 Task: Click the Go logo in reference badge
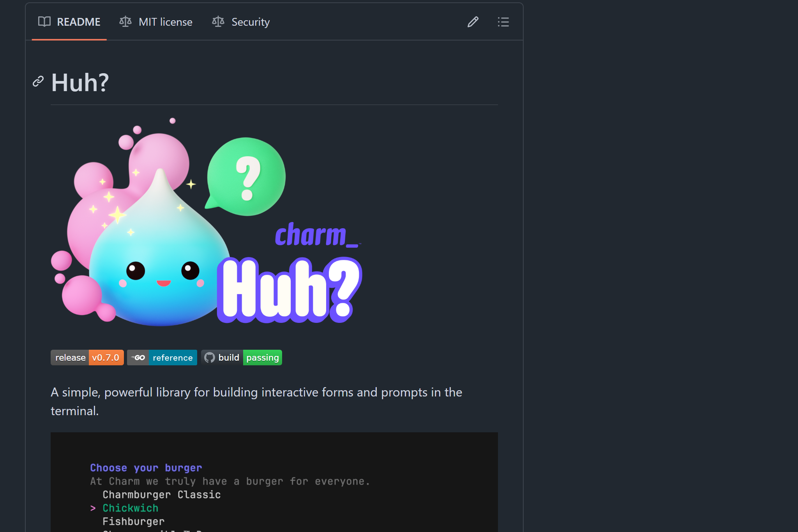(138, 358)
